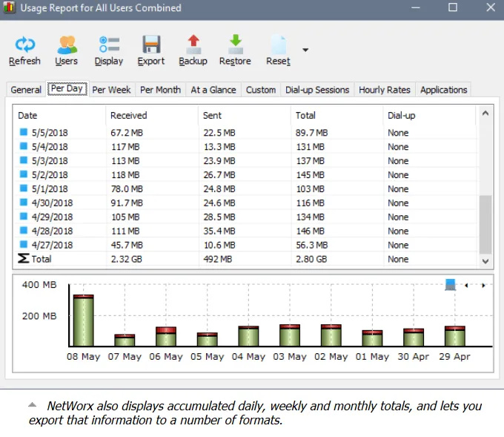Click the chart legend blue icon

coord(450,284)
